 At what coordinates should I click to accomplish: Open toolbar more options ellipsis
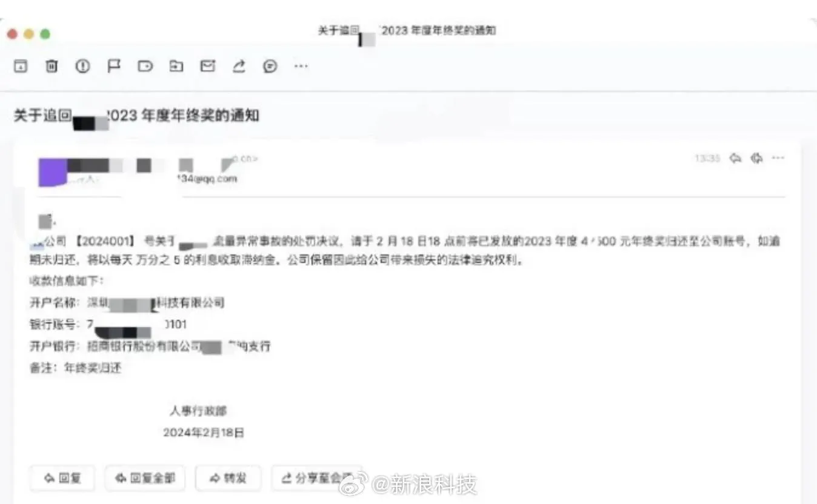pyautogui.click(x=301, y=66)
